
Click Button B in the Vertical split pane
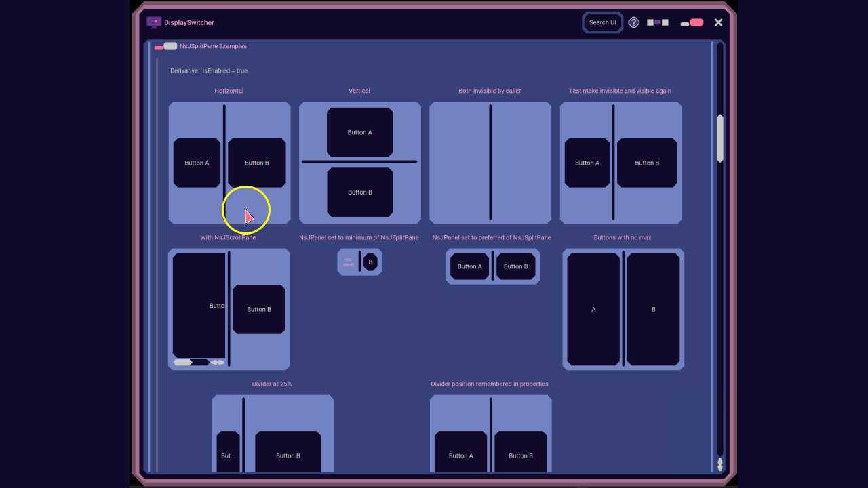point(360,192)
